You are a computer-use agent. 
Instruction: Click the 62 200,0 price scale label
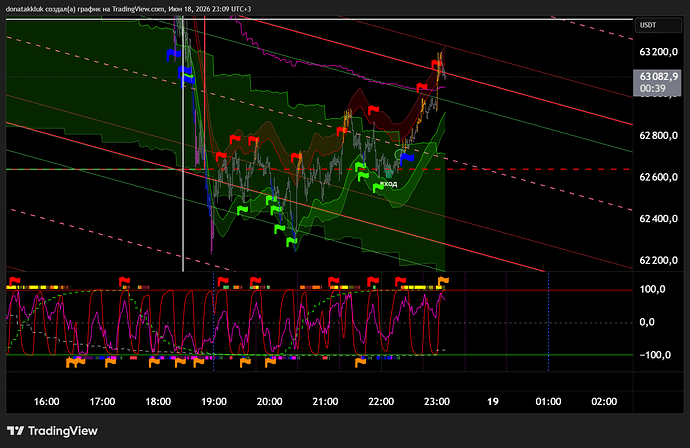(x=658, y=261)
